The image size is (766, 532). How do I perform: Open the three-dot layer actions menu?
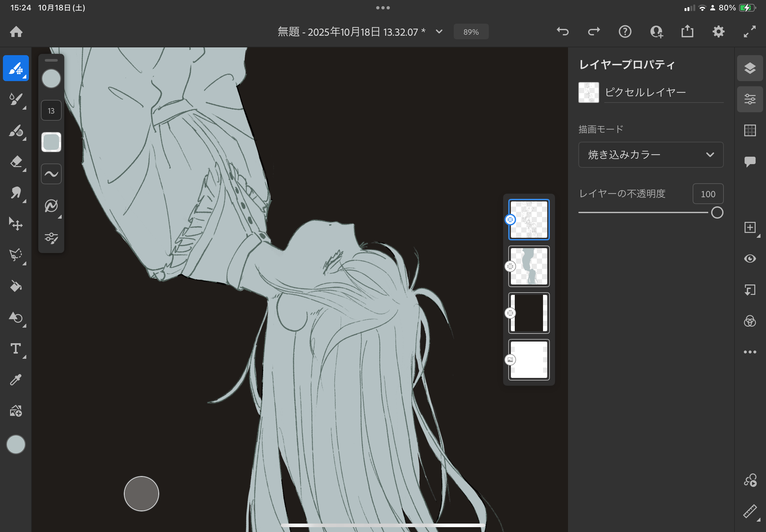750,352
